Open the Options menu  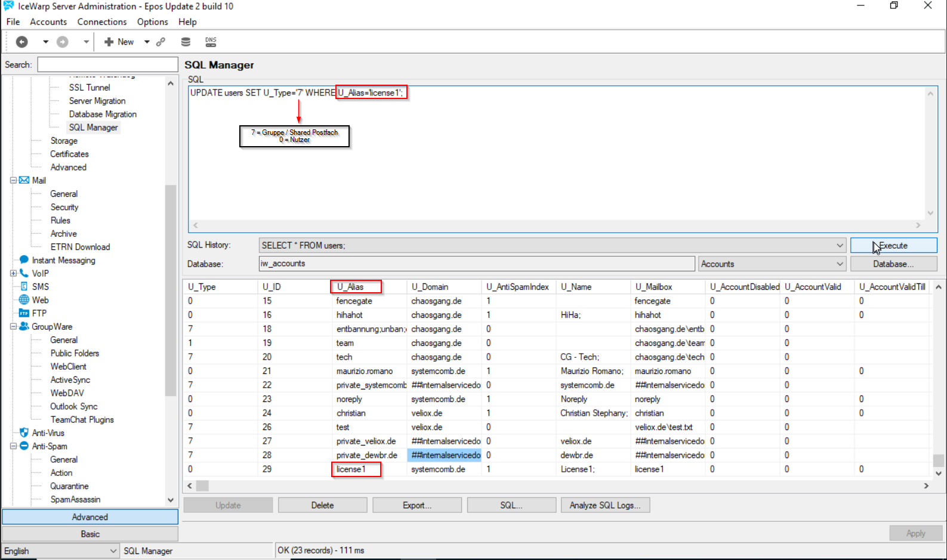click(152, 22)
